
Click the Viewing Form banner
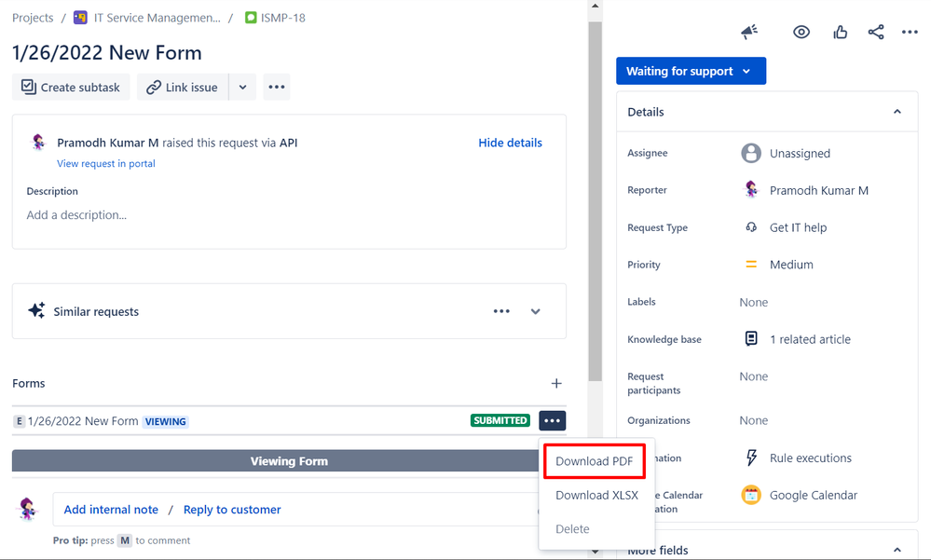click(x=289, y=461)
